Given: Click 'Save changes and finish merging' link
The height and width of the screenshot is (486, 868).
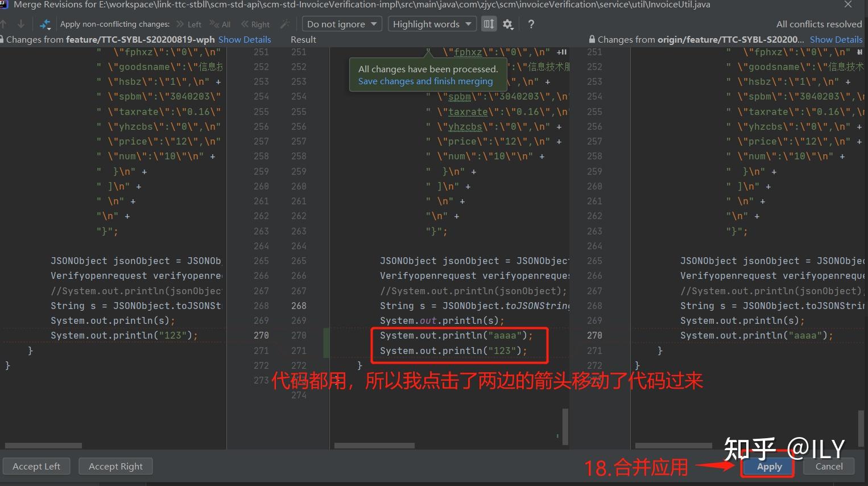Looking at the screenshot, I should 425,81.
